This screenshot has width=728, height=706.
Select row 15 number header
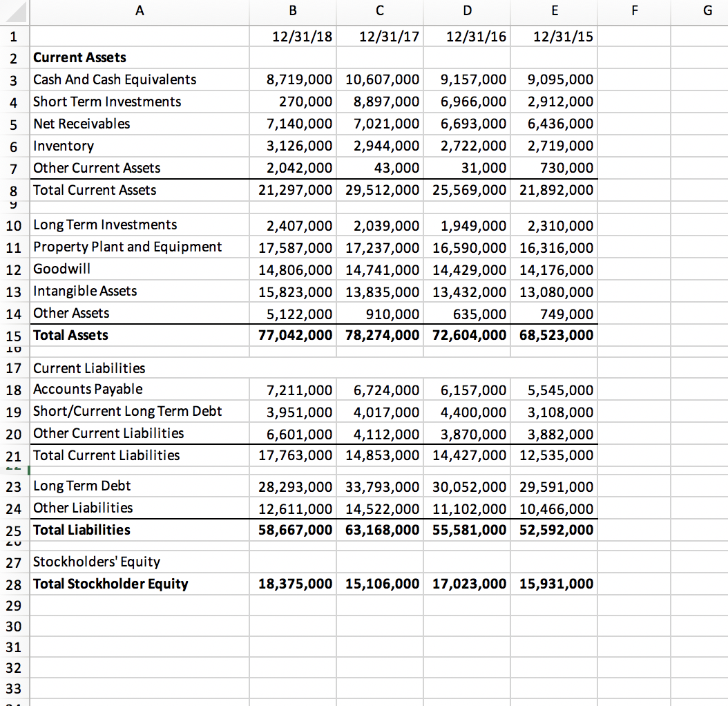click(x=14, y=335)
